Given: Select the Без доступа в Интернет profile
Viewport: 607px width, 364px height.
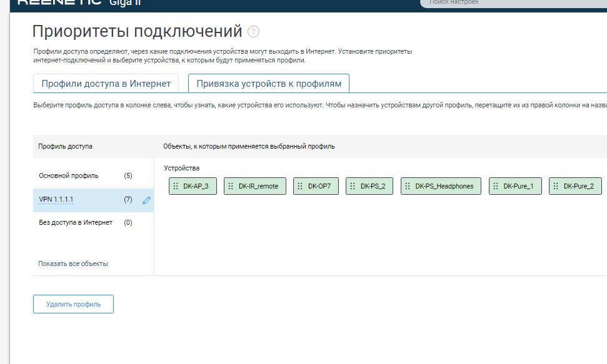Looking at the screenshot, I should coord(76,222).
